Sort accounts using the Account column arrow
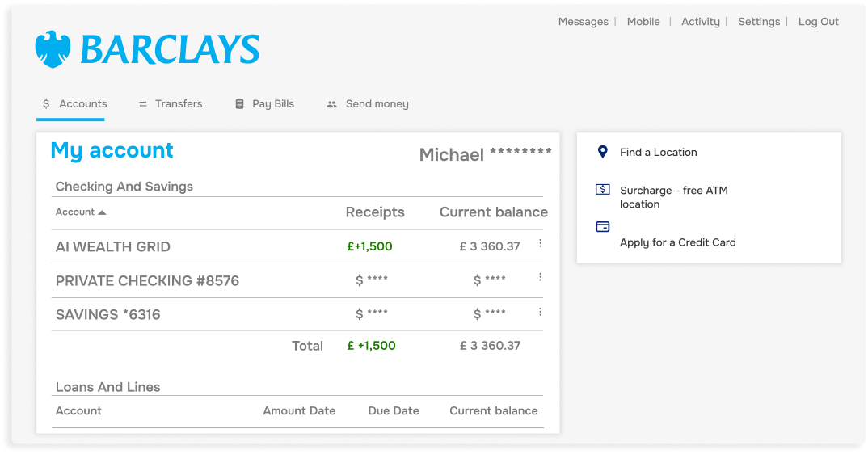868x454 pixels. 102,212
